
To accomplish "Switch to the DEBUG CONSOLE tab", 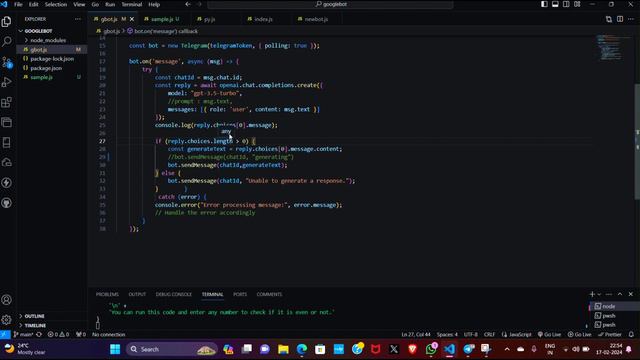I will click(173, 294).
